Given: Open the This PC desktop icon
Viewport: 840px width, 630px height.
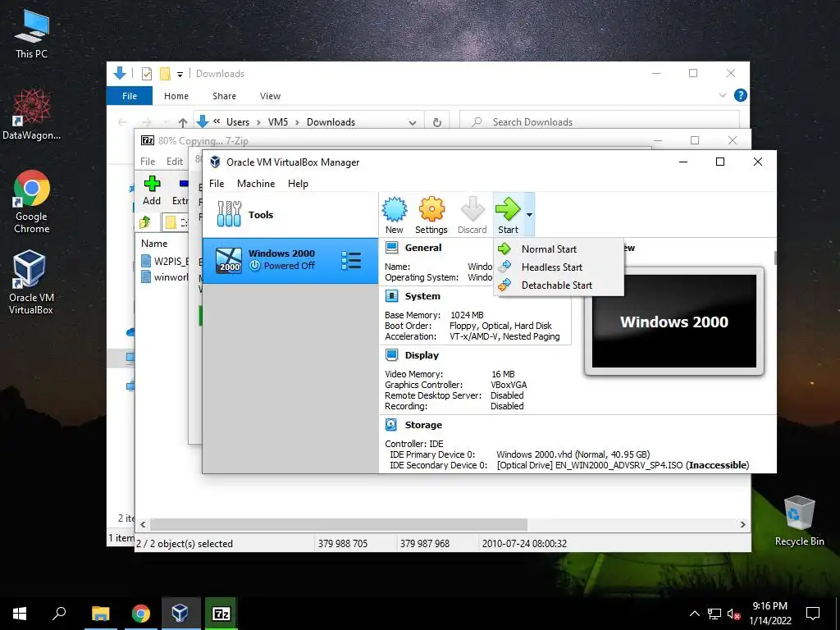Looking at the screenshot, I should [32, 34].
